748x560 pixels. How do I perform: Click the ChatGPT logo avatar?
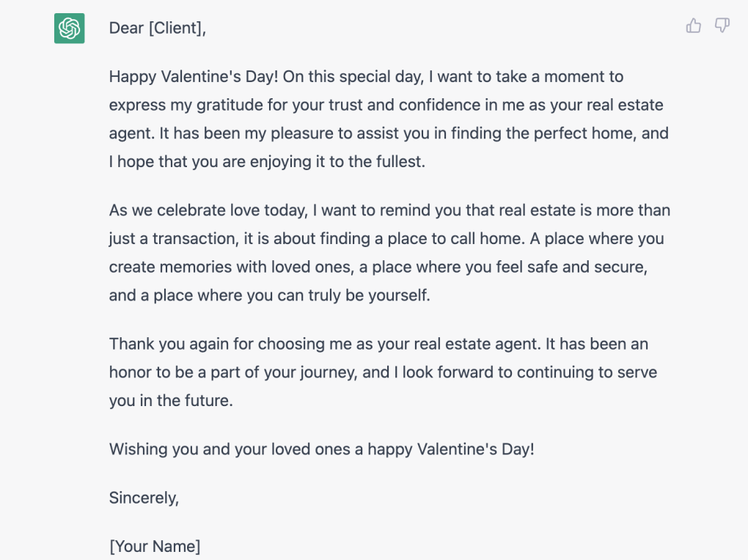coord(69,29)
